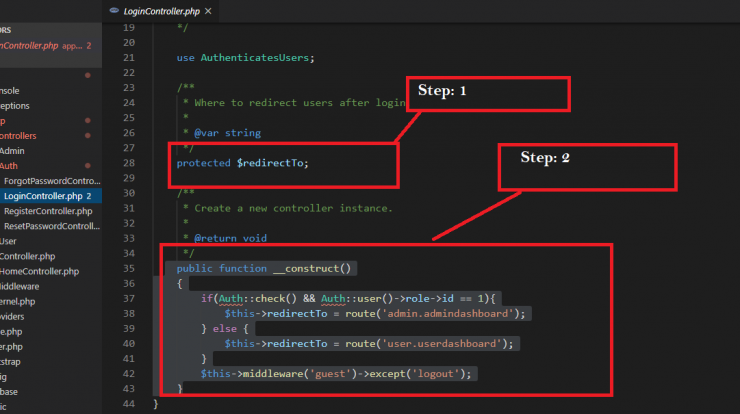740x414 pixels.
Task: Expand the Admin folder in the explorer
Action: (x=19, y=151)
